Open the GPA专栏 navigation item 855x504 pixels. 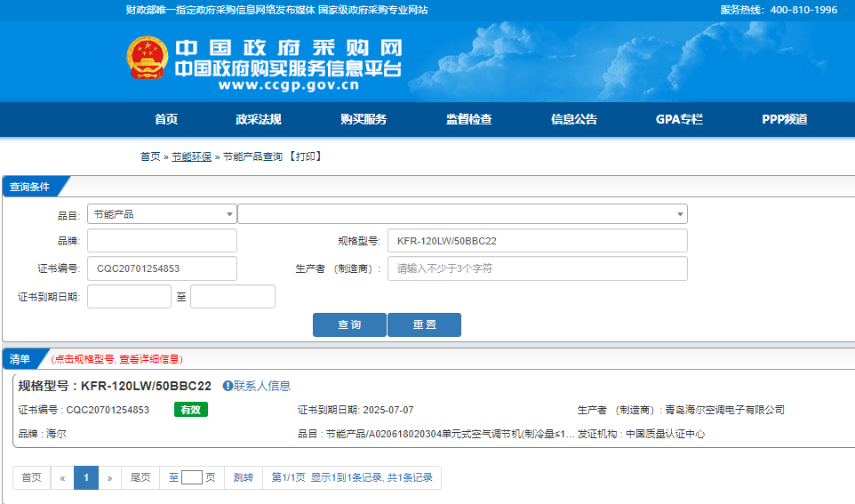pyautogui.click(x=679, y=120)
